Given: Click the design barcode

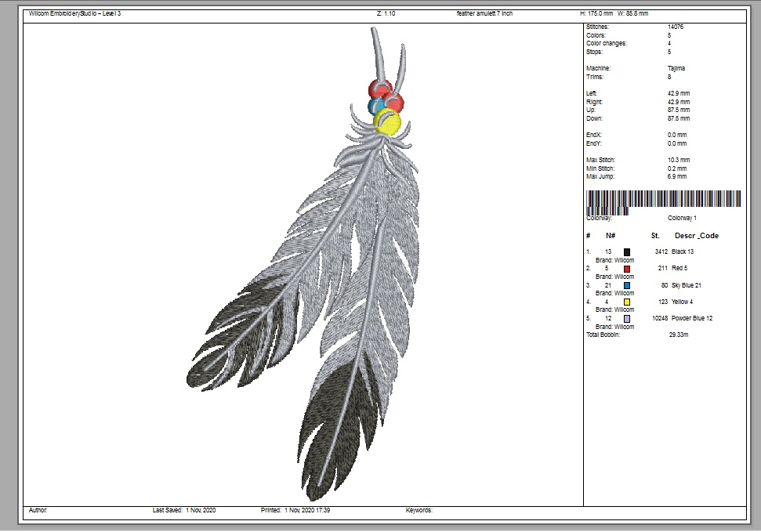Looking at the screenshot, I should coord(663,201).
